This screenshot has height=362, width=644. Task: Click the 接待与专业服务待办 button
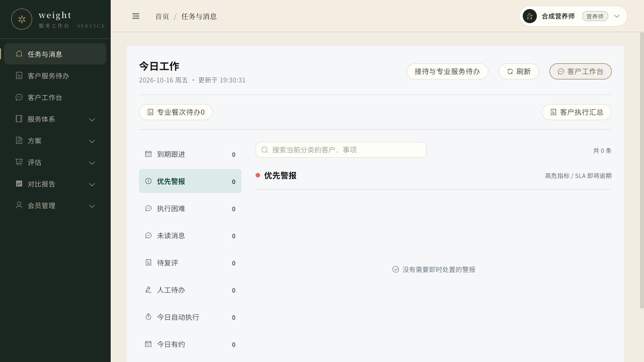pyautogui.click(x=447, y=71)
